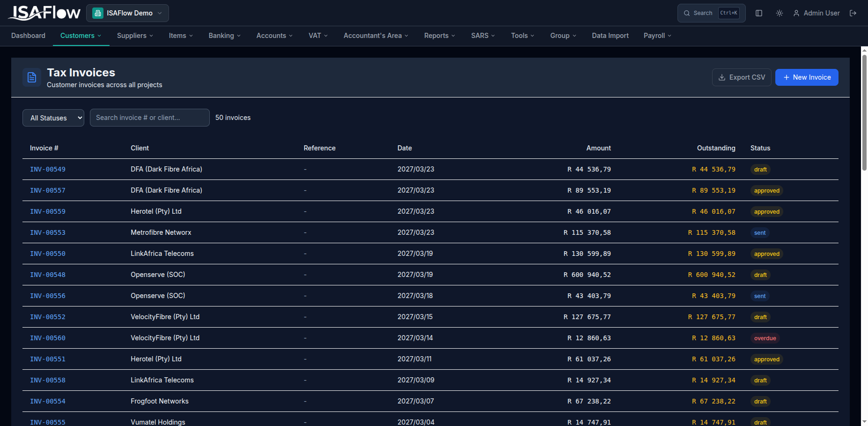
Task: Go to Data Import
Action: 610,36
